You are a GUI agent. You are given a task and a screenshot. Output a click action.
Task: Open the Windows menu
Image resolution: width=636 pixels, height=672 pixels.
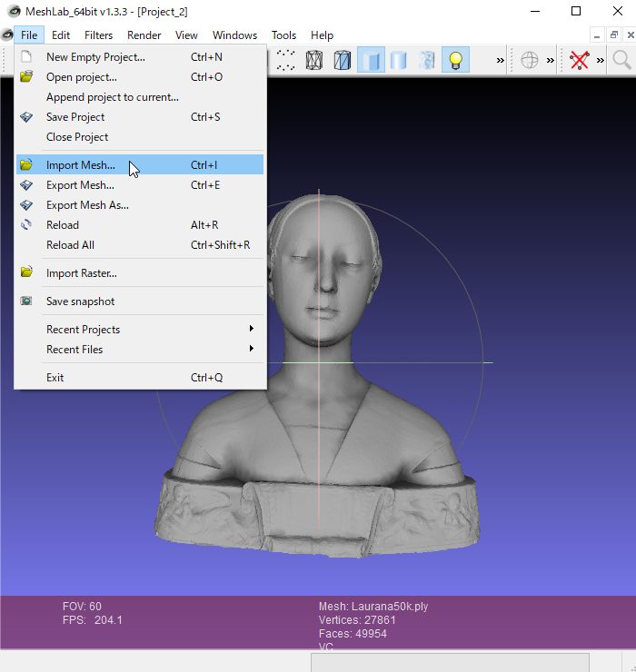pyautogui.click(x=234, y=35)
